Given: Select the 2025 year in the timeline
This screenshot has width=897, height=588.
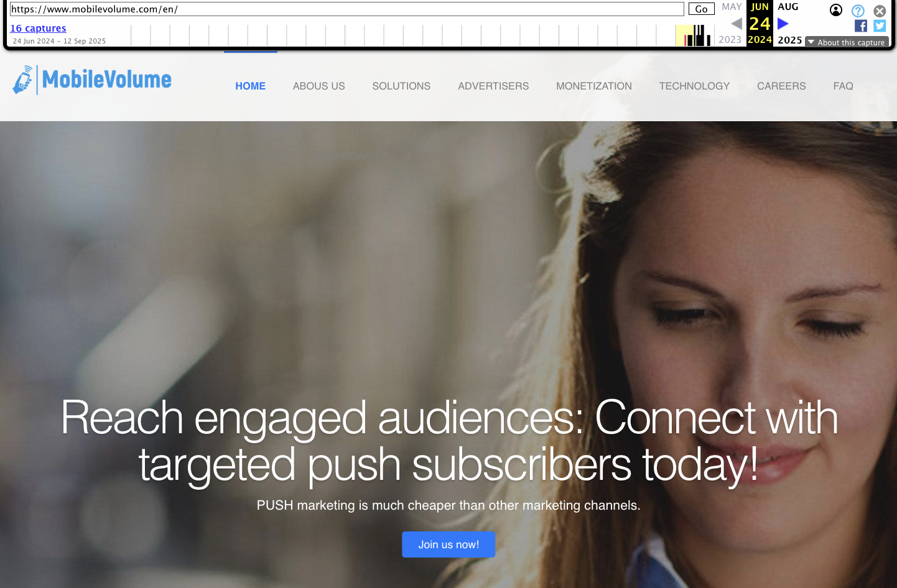Looking at the screenshot, I should 789,40.
